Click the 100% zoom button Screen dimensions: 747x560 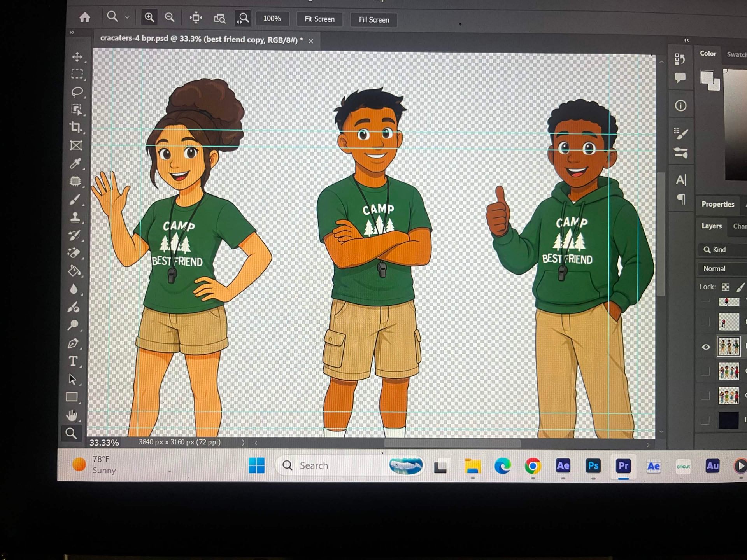[x=272, y=19]
